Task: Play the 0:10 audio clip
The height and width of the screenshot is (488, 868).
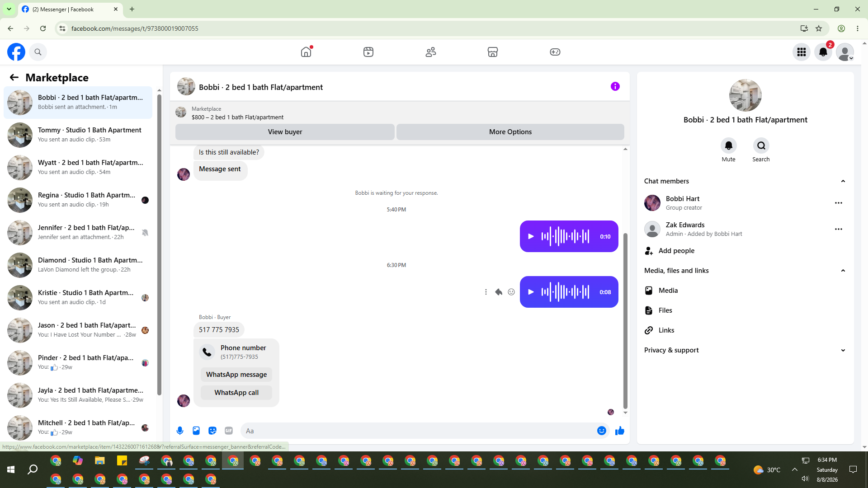Action: [x=531, y=236]
